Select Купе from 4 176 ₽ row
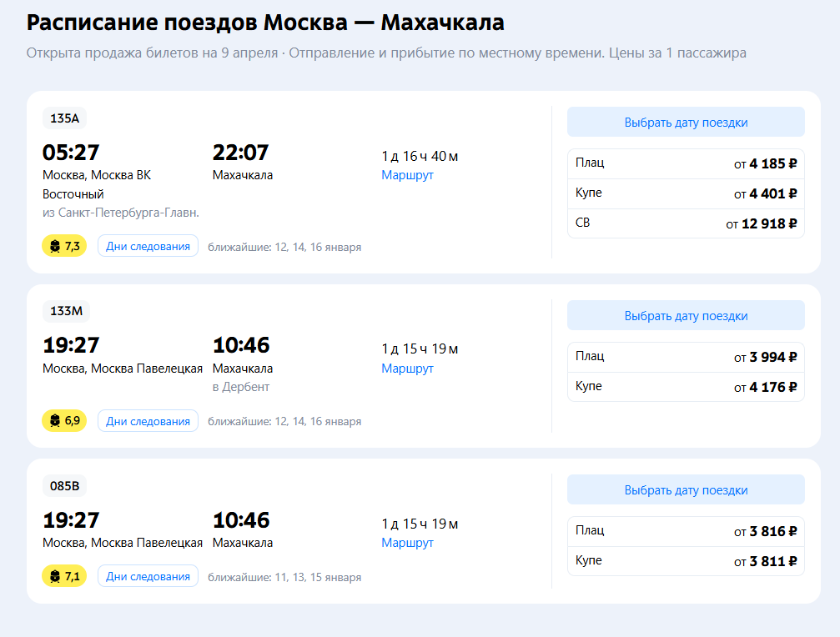 pyautogui.click(x=686, y=387)
